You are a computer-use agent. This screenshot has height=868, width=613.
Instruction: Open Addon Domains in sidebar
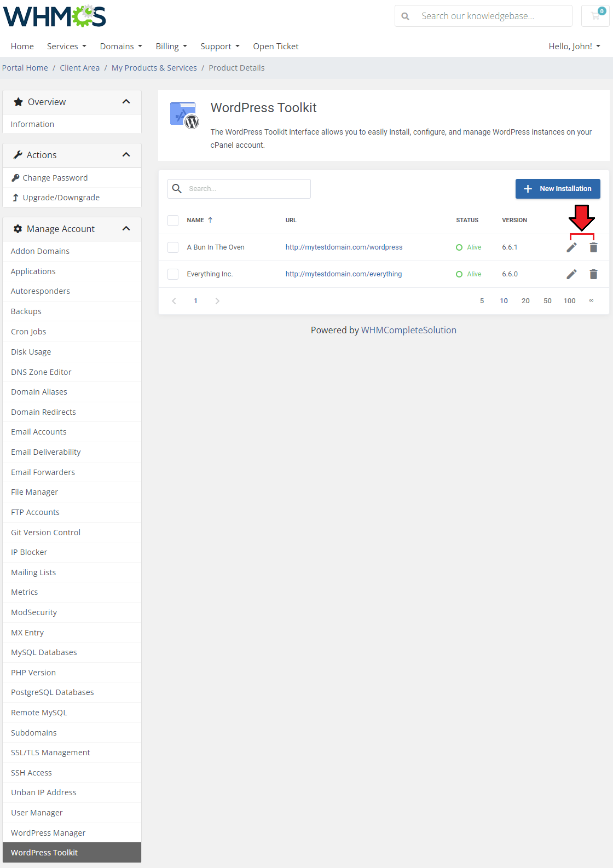(x=72, y=251)
